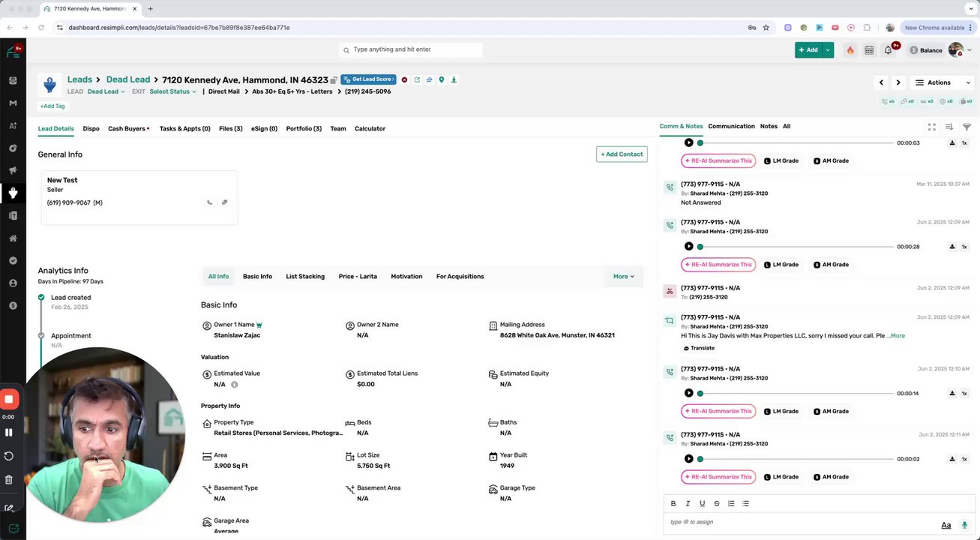
Task: Open the List Stacking tab
Action: point(305,277)
